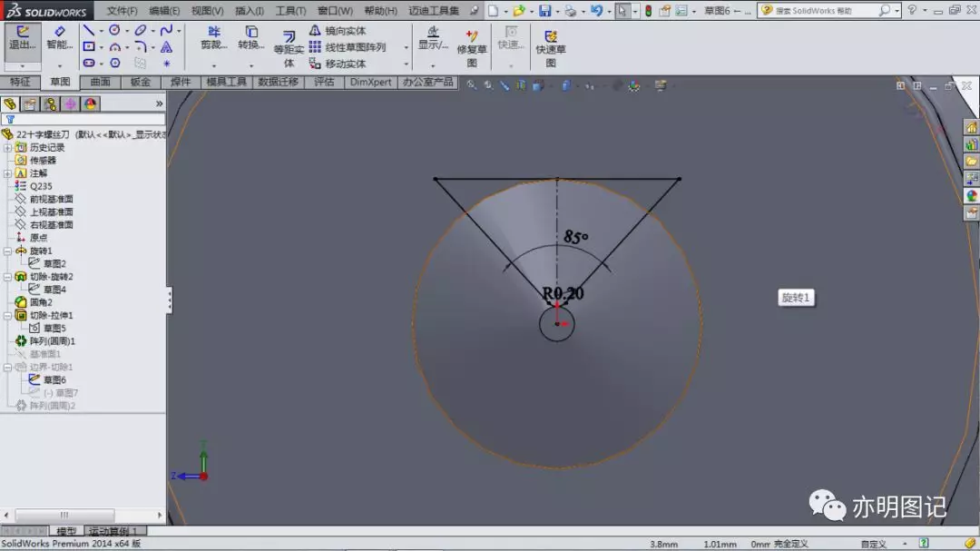Screen dimensions: 980x551
Task: Select the Polygon sketch tool
Action: pyautogui.click(x=115, y=63)
